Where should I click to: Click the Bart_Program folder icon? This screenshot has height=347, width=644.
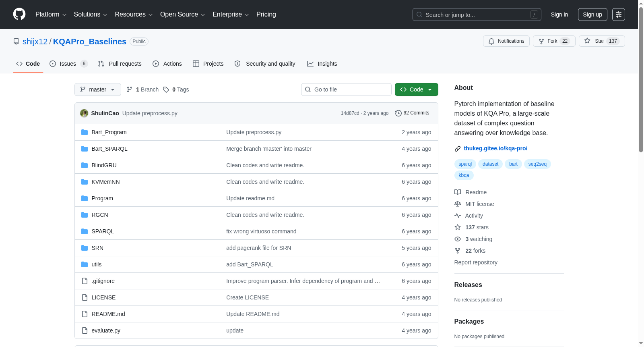[x=85, y=132]
